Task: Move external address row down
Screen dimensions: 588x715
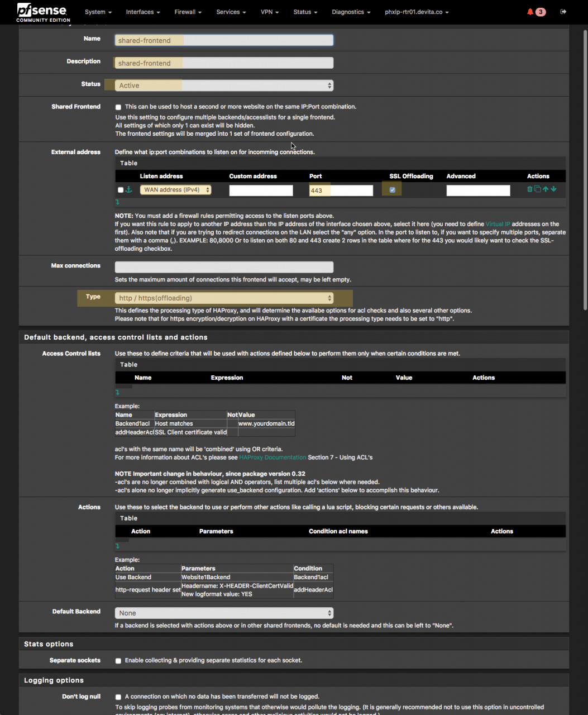Action: tap(553, 190)
